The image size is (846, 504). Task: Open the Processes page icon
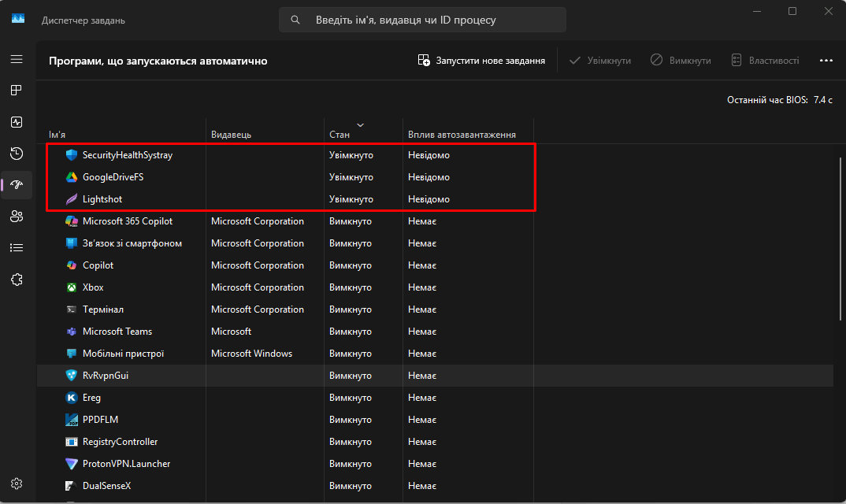(x=17, y=90)
